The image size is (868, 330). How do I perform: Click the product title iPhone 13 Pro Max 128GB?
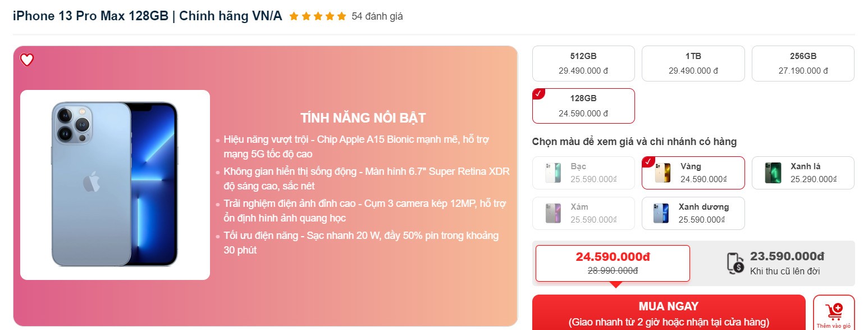click(x=90, y=16)
